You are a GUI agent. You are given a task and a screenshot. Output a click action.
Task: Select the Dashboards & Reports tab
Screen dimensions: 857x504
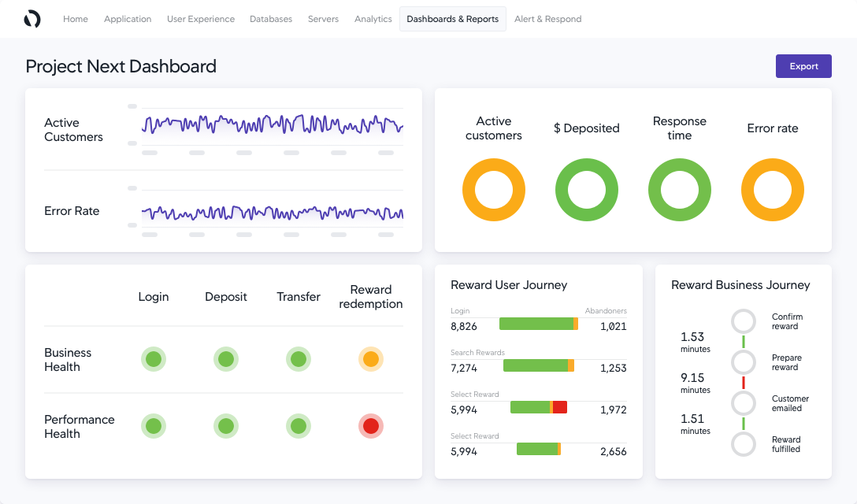(x=453, y=19)
